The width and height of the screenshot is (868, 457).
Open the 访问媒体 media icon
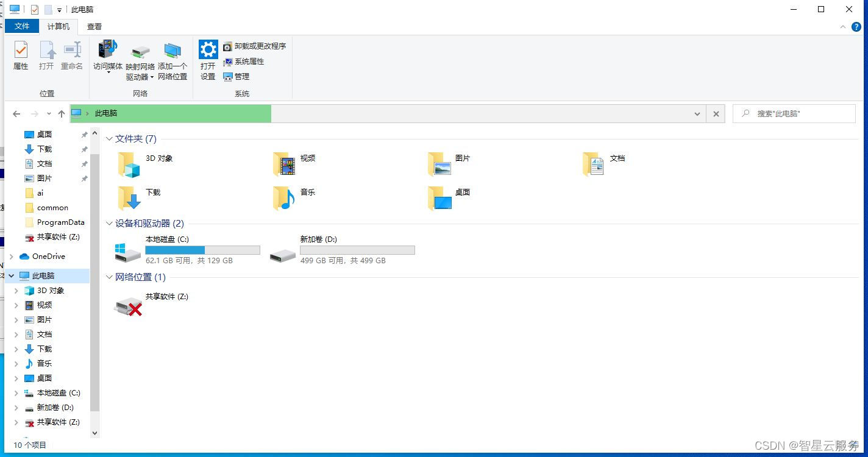pyautogui.click(x=107, y=49)
